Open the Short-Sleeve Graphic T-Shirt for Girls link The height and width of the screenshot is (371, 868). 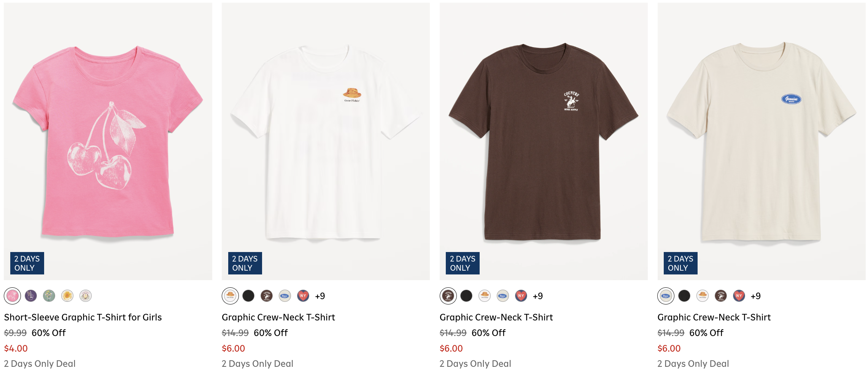tap(83, 317)
